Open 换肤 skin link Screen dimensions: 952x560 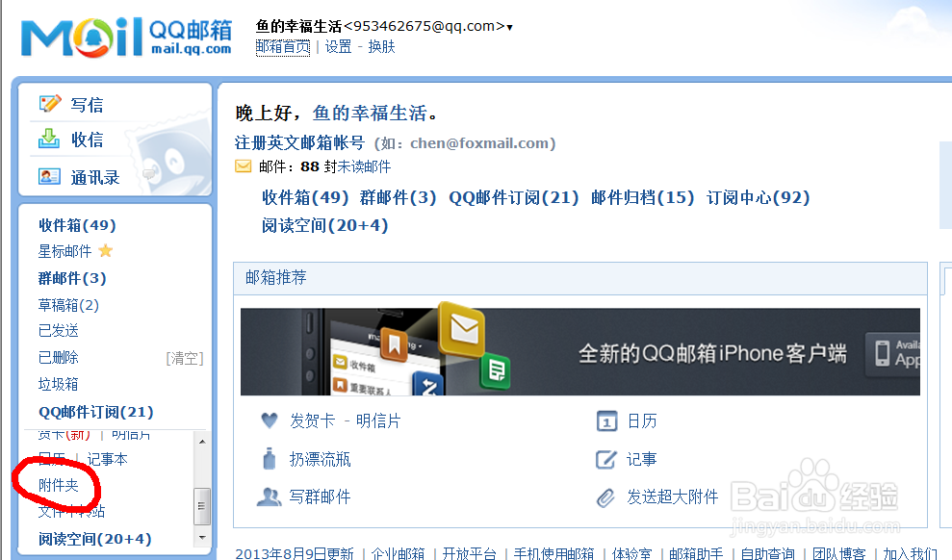coord(381,47)
